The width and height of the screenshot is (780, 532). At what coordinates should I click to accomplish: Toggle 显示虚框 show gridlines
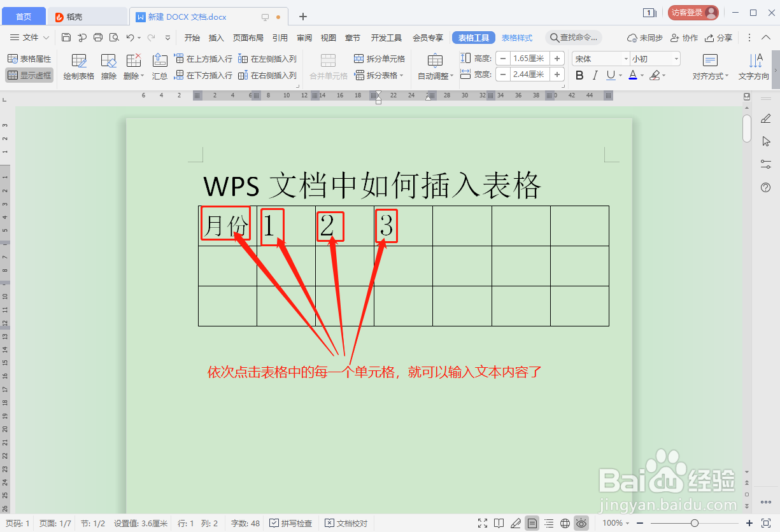(29, 75)
